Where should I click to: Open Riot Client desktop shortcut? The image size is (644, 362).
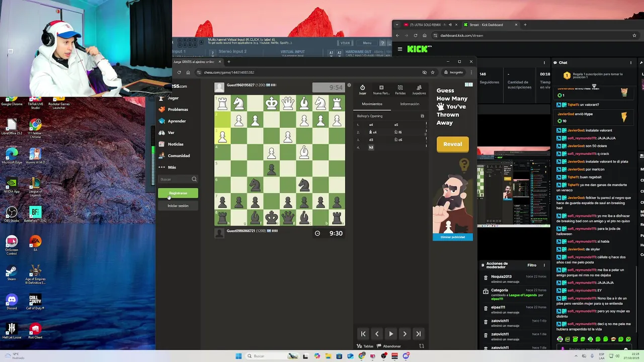click(35, 331)
